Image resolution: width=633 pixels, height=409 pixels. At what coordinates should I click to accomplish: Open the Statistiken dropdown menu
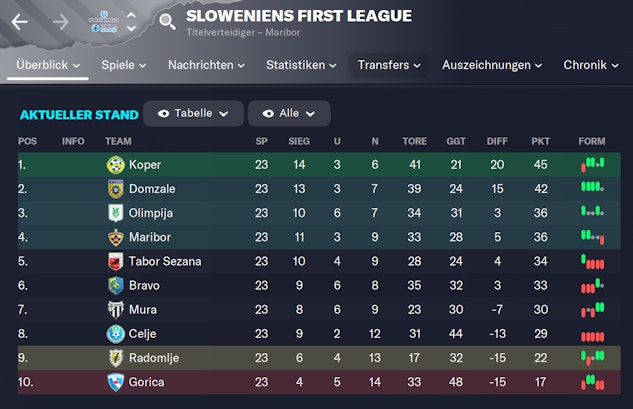click(x=302, y=65)
